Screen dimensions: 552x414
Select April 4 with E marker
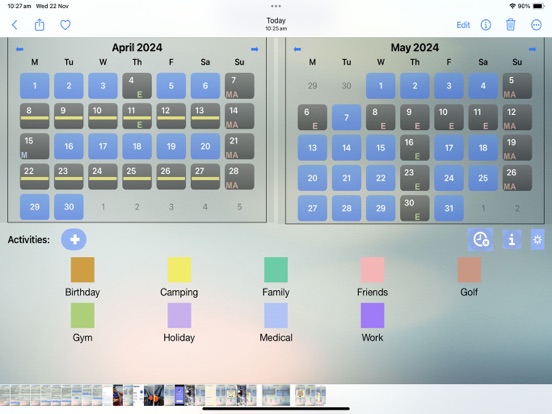137,86
